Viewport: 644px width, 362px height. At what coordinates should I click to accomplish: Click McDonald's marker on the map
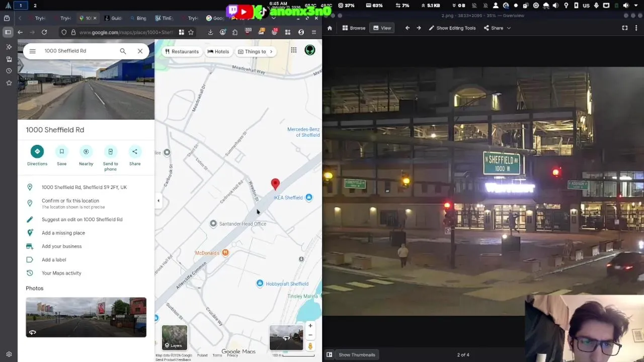(225, 252)
